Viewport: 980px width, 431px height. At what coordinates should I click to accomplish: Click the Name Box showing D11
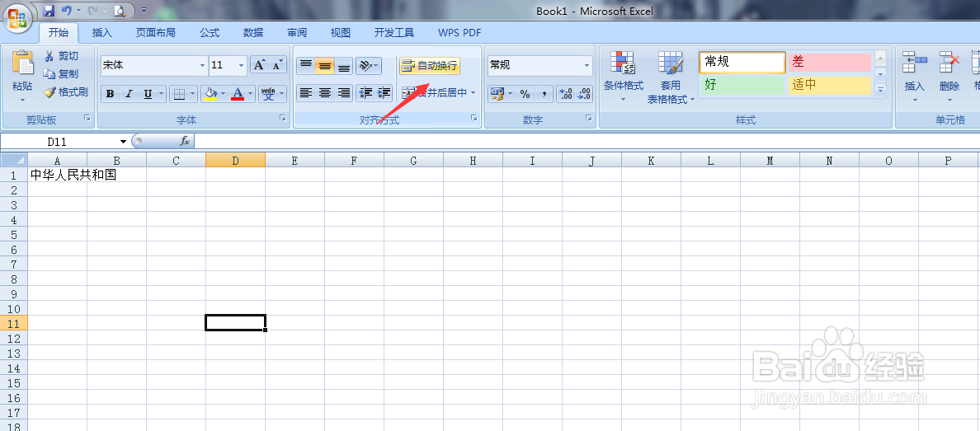click(x=58, y=142)
